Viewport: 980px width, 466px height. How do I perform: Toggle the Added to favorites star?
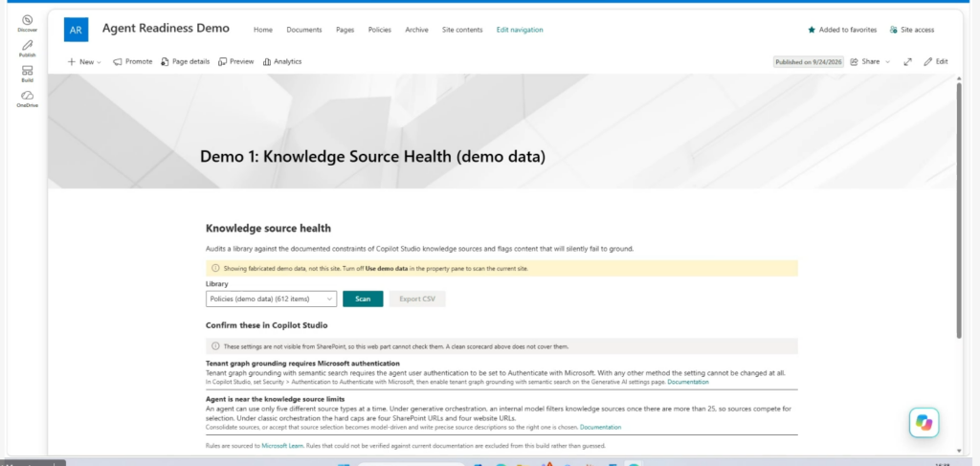tap(842, 30)
